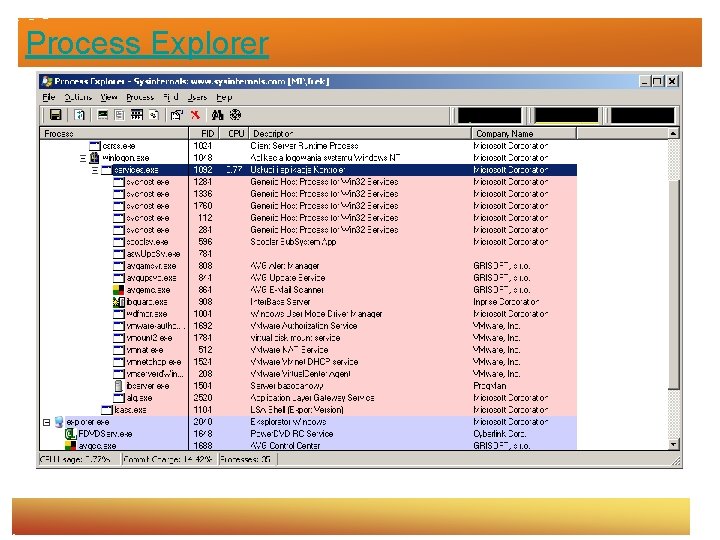This screenshot has width=720, height=540.
Task: Select the highlighted services.exe row
Action: [308, 170]
